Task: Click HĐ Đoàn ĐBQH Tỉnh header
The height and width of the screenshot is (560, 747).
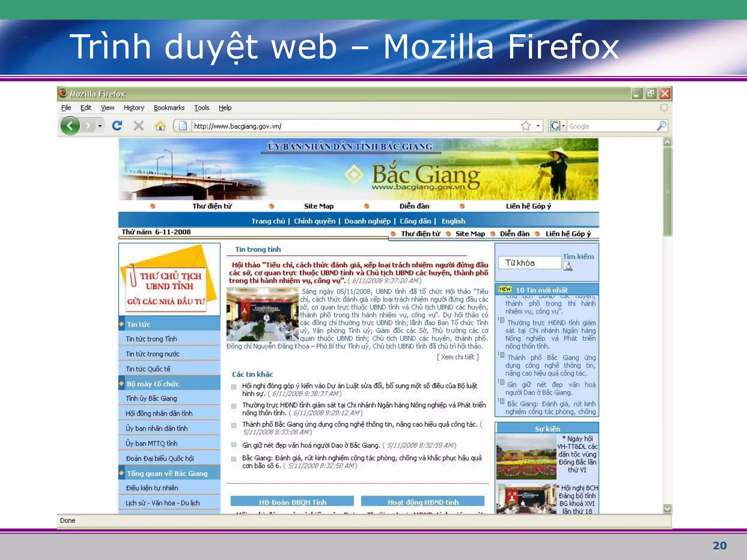Action: pyautogui.click(x=293, y=502)
